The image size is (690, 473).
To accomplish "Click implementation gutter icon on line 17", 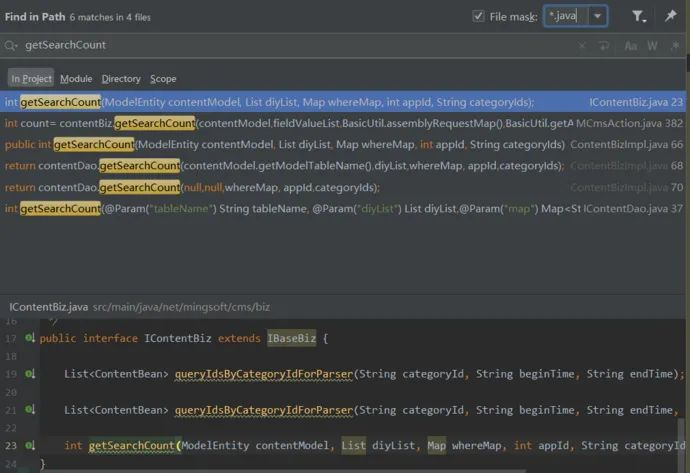I will point(29,338).
